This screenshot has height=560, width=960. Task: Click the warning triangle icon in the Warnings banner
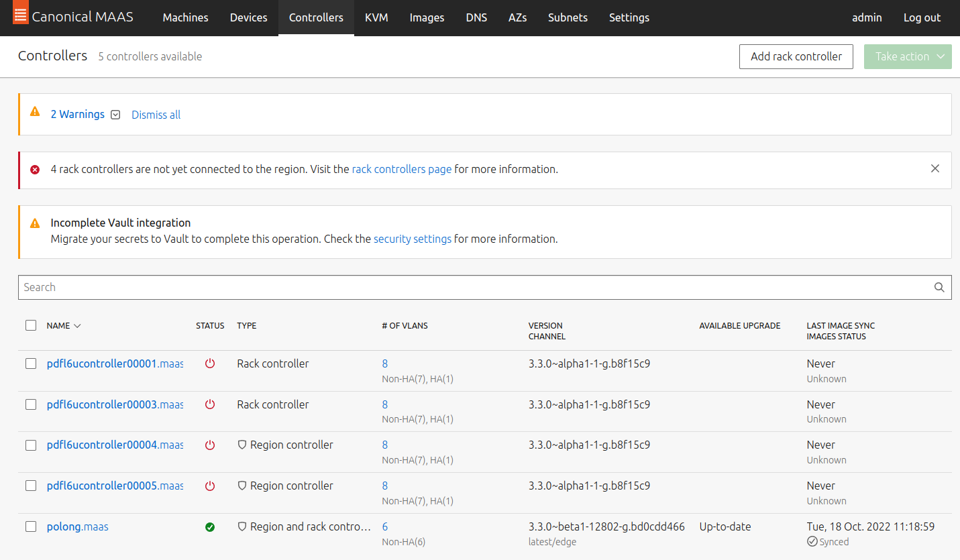click(x=35, y=113)
